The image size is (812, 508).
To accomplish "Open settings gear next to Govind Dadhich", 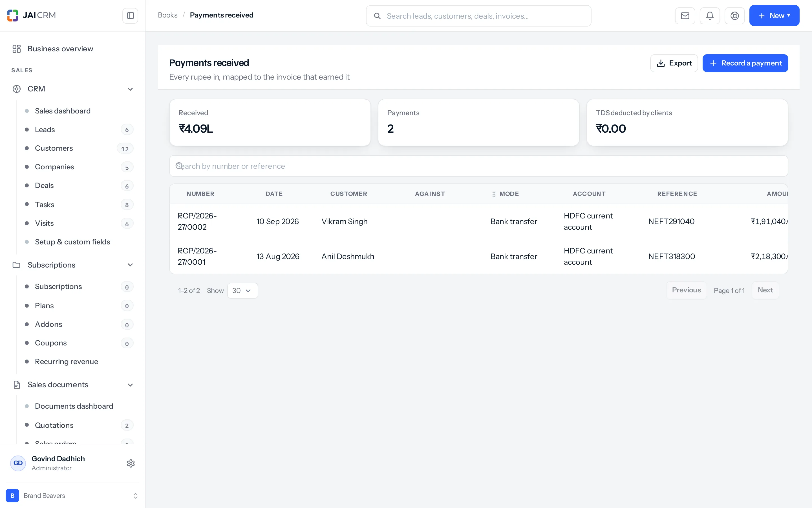I will click(x=131, y=463).
